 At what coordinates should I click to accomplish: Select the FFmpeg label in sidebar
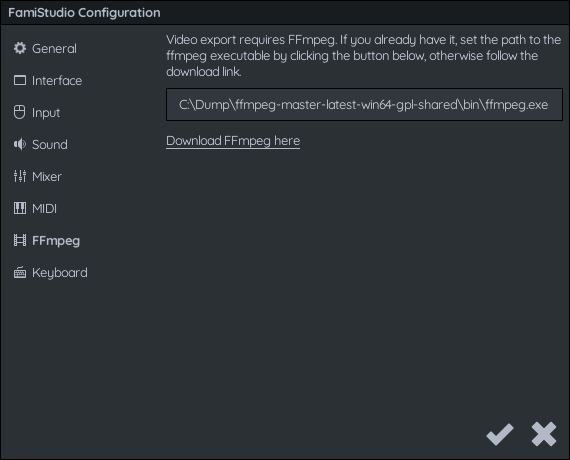pyautogui.click(x=56, y=241)
